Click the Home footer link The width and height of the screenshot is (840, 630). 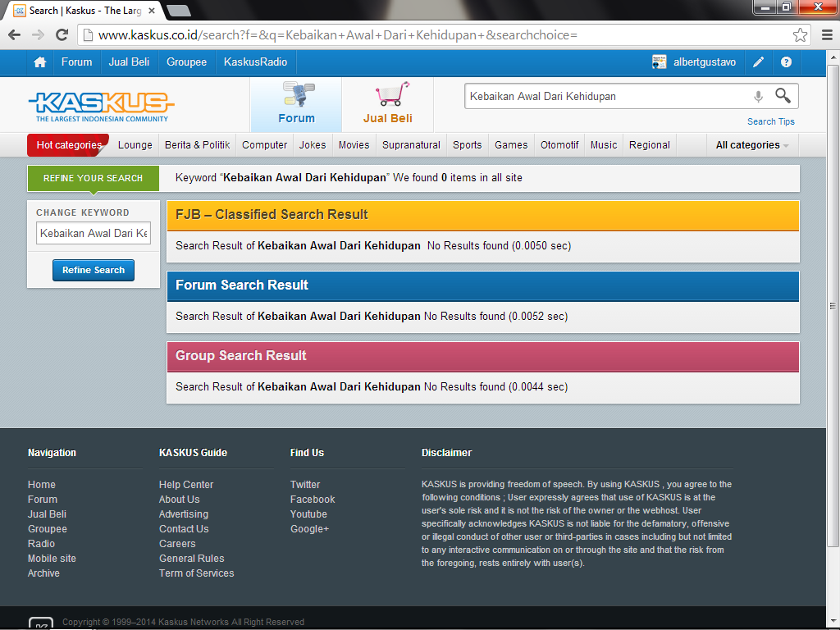[42, 484]
